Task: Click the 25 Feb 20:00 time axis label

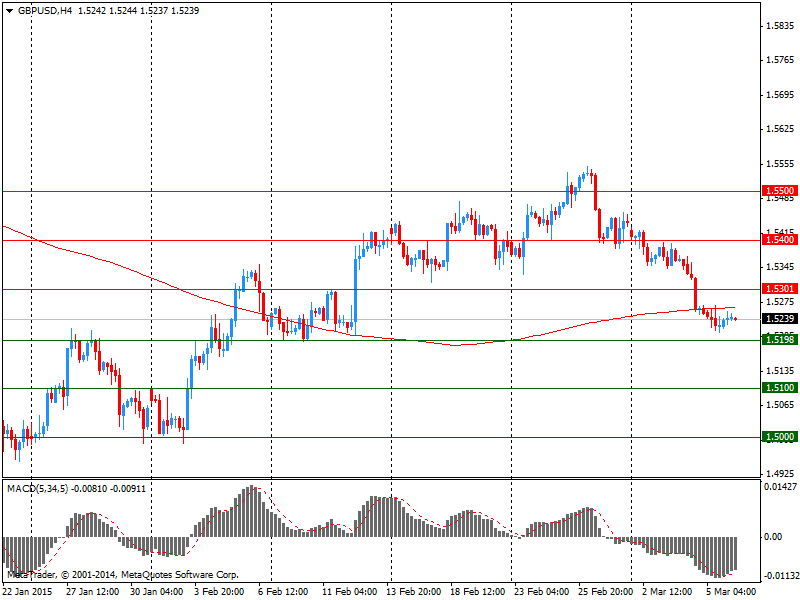Action: [605, 592]
